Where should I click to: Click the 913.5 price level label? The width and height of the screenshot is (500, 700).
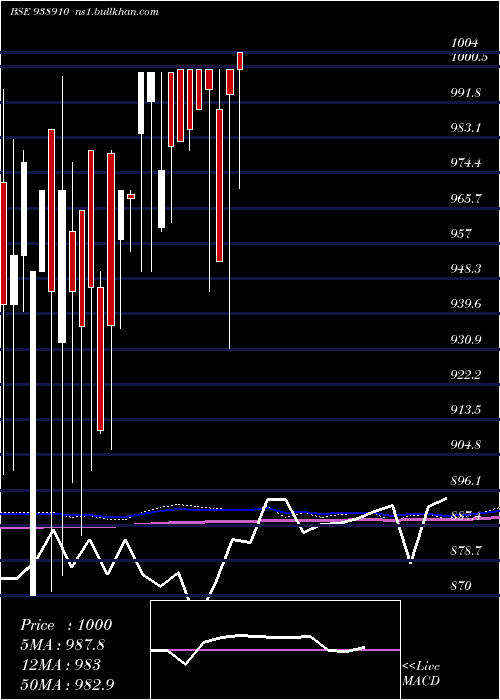click(x=466, y=410)
